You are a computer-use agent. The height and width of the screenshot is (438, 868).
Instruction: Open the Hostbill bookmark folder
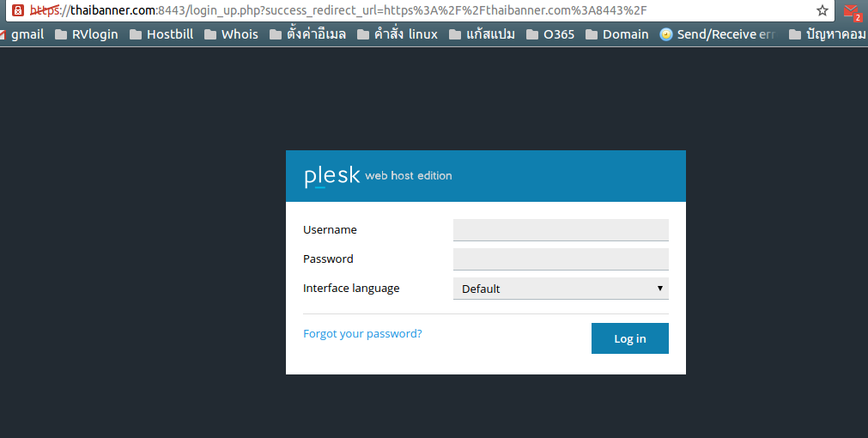coord(161,34)
